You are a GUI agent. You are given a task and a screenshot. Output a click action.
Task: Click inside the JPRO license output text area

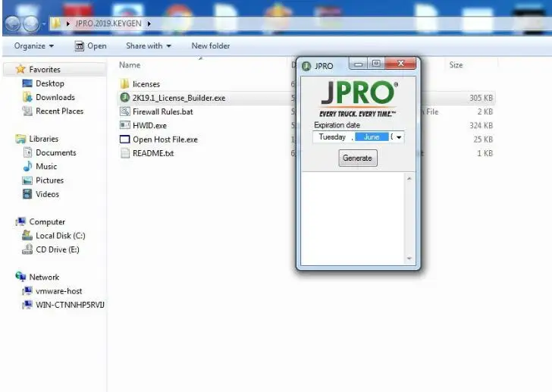click(x=353, y=218)
